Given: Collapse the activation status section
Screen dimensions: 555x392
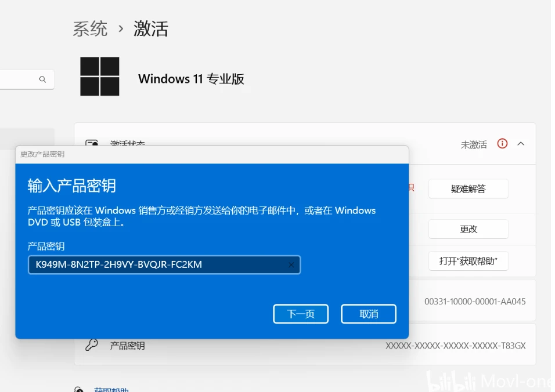Looking at the screenshot, I should click(521, 144).
